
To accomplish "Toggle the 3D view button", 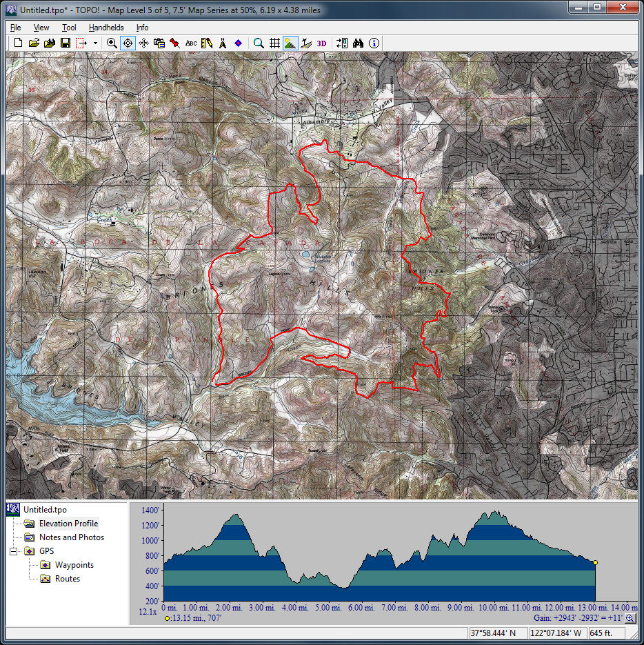I will pos(322,43).
